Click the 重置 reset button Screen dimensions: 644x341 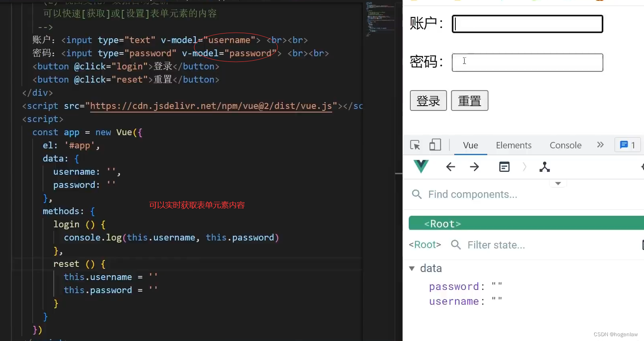point(470,101)
